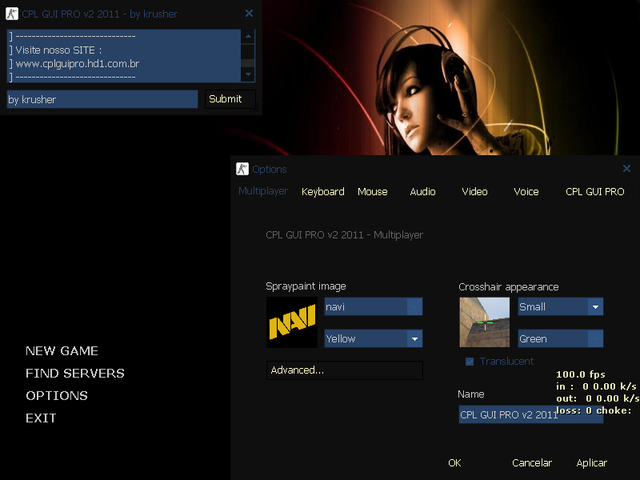The width and height of the screenshot is (640, 480).
Task: Click the Advanced... button
Action: coord(344,370)
